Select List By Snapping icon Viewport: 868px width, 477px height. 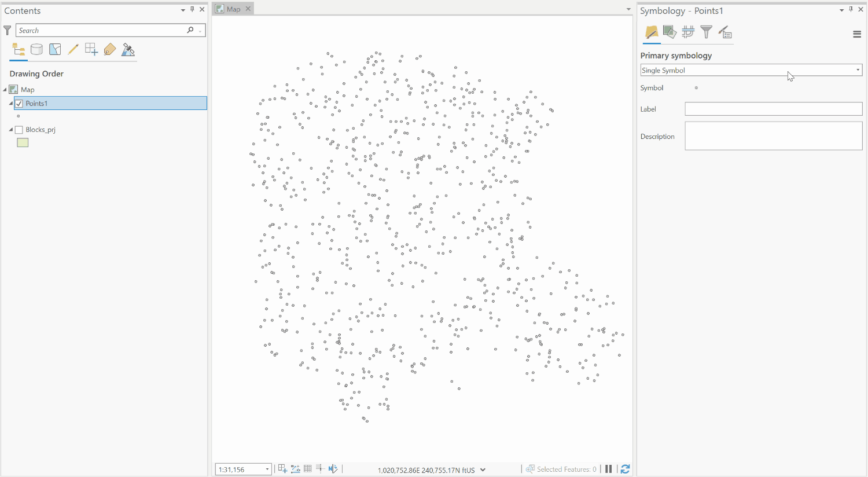[91, 50]
